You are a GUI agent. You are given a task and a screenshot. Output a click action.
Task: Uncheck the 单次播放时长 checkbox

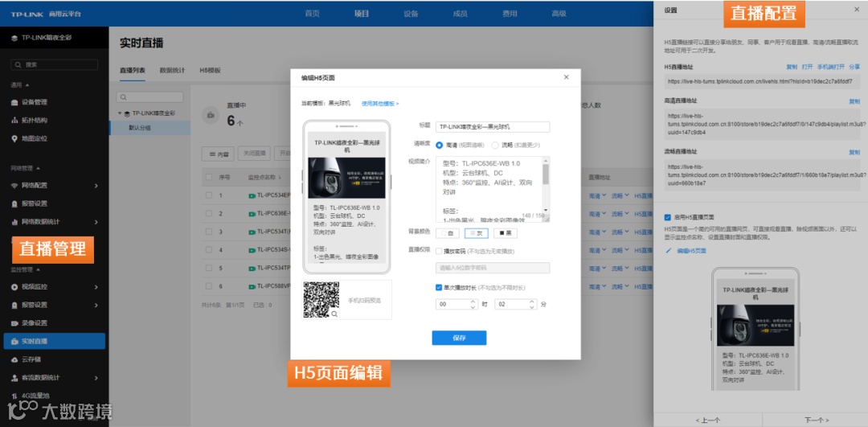click(x=439, y=287)
